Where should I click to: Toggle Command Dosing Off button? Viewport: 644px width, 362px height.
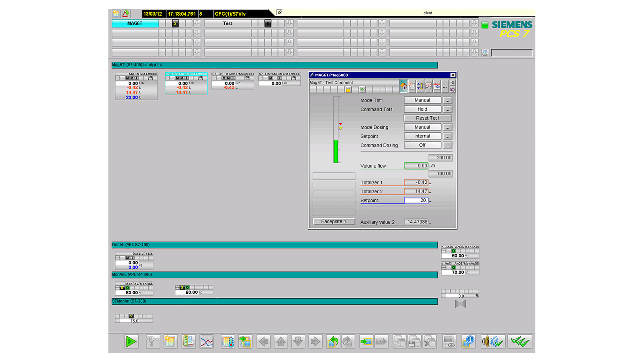(x=422, y=145)
